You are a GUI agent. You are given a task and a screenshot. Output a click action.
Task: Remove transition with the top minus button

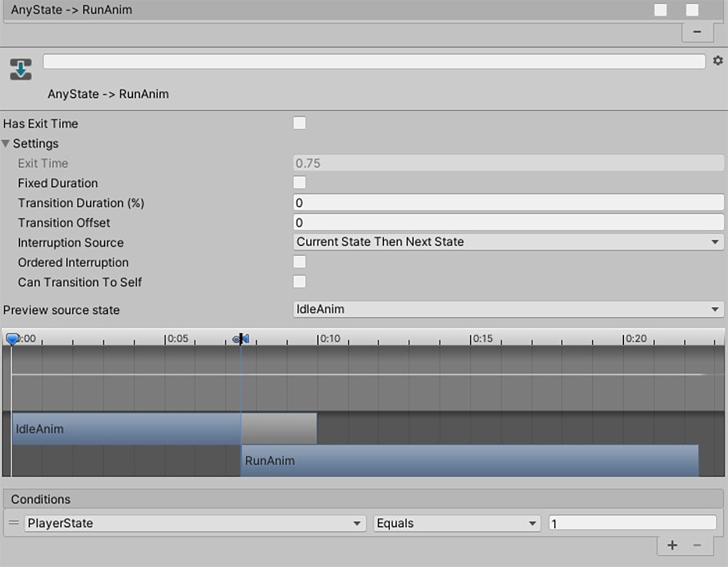pyautogui.click(x=697, y=32)
